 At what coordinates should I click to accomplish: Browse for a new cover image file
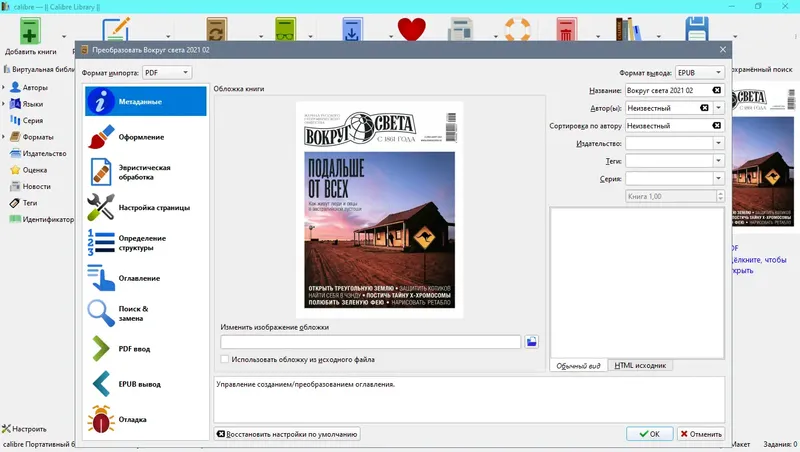pyautogui.click(x=531, y=342)
